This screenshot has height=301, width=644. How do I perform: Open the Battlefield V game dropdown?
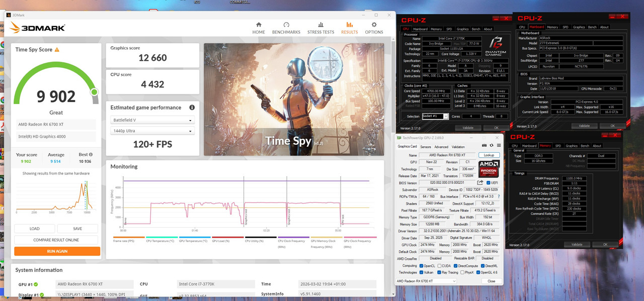152,120
